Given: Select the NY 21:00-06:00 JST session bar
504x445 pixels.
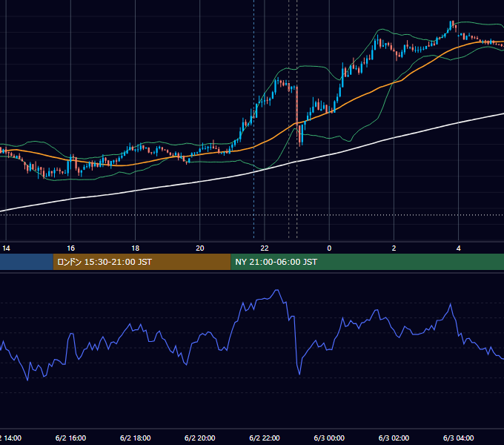Looking at the screenshot, I should pos(368,262).
